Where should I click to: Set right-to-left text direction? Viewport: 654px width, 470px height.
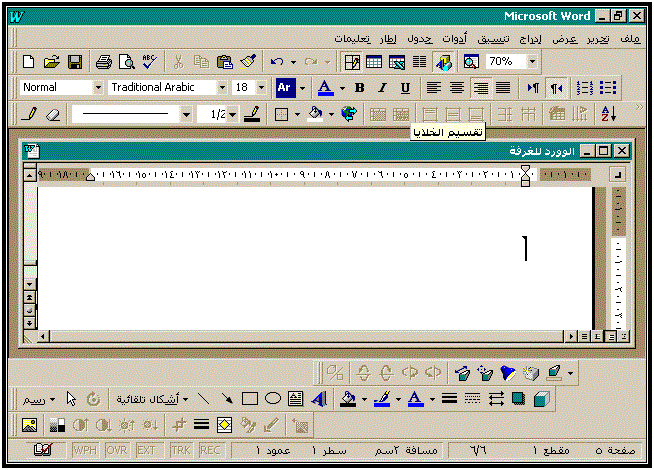[x=556, y=88]
